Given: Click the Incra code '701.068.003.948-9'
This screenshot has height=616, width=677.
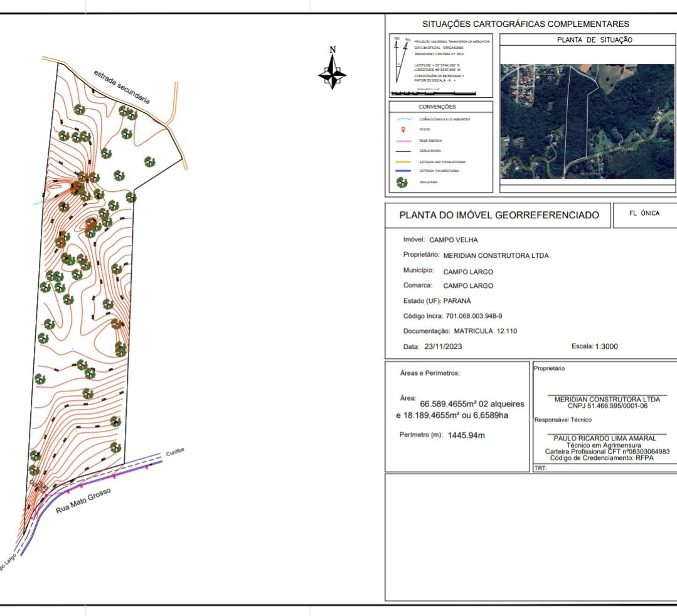Looking at the screenshot, I should tap(474, 316).
